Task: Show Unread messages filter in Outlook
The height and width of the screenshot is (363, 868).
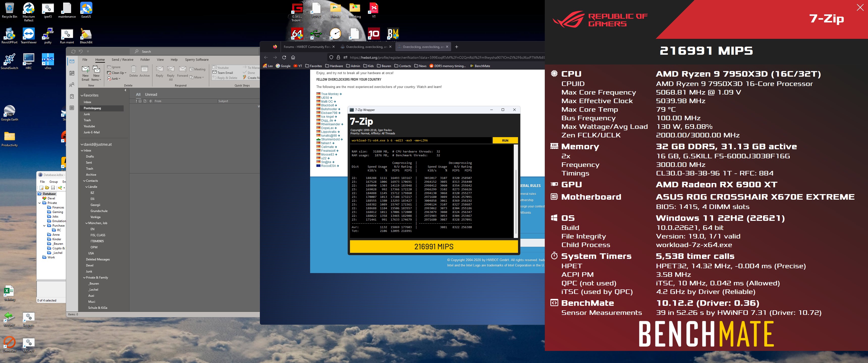Action: [x=151, y=95]
